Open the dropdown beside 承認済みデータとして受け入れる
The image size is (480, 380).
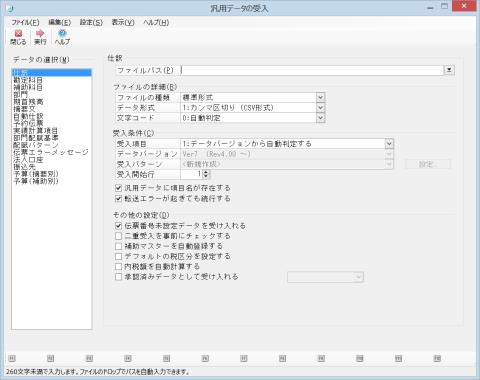pyautogui.click(x=359, y=277)
